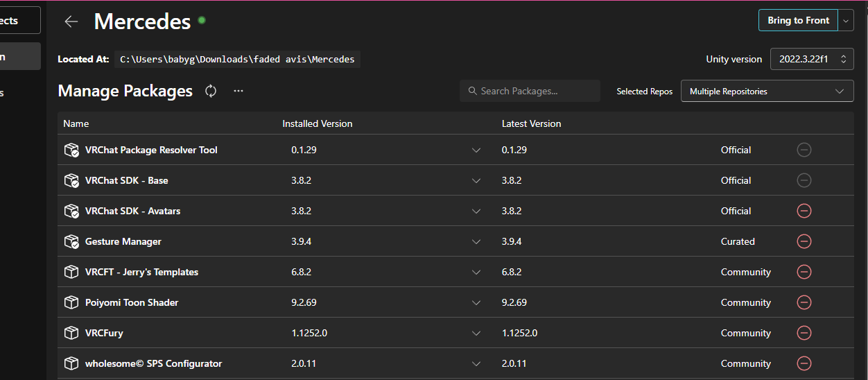Click the package icon of VRChat SDK - Avatars
The image size is (868, 380).
pyautogui.click(x=71, y=211)
